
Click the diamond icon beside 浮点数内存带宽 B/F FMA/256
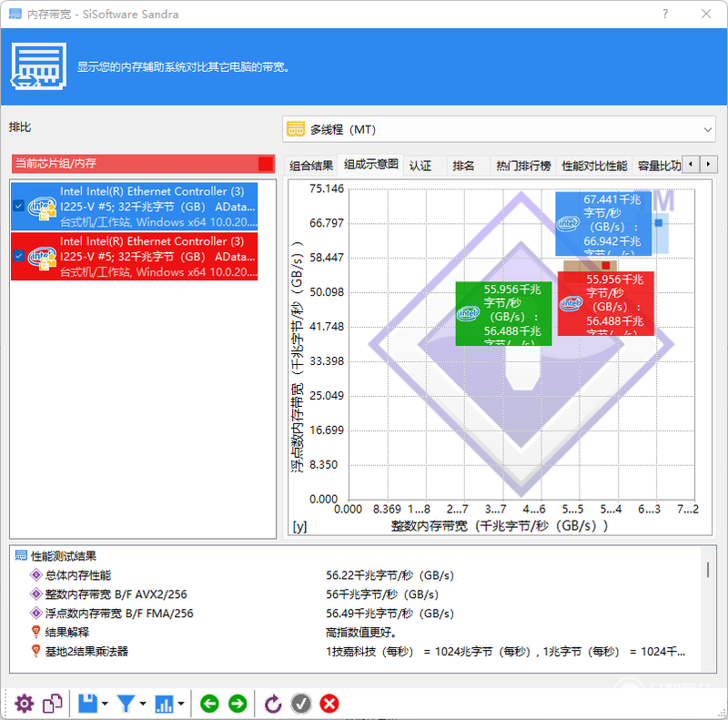click(35, 614)
